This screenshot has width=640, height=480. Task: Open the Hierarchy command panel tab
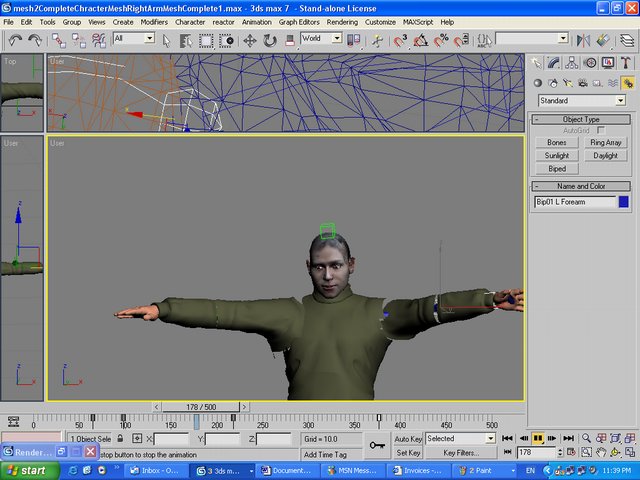(573, 64)
